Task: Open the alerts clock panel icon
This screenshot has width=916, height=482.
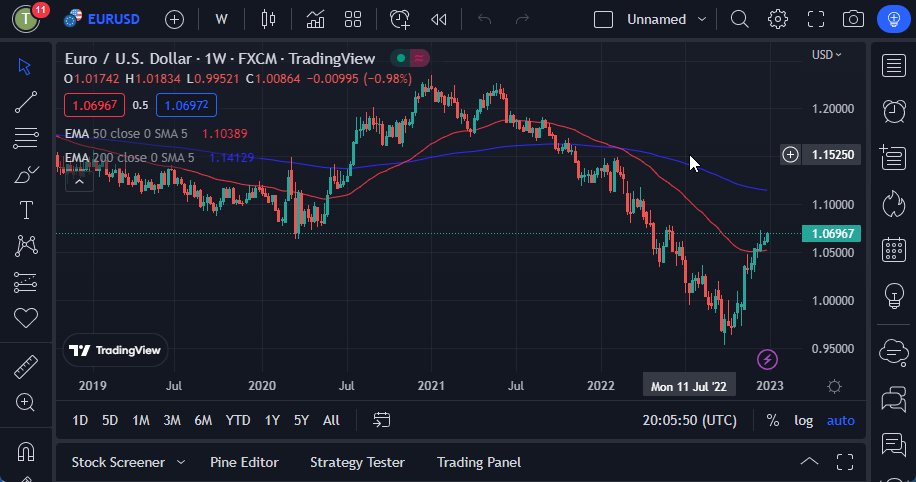Action: click(x=893, y=110)
